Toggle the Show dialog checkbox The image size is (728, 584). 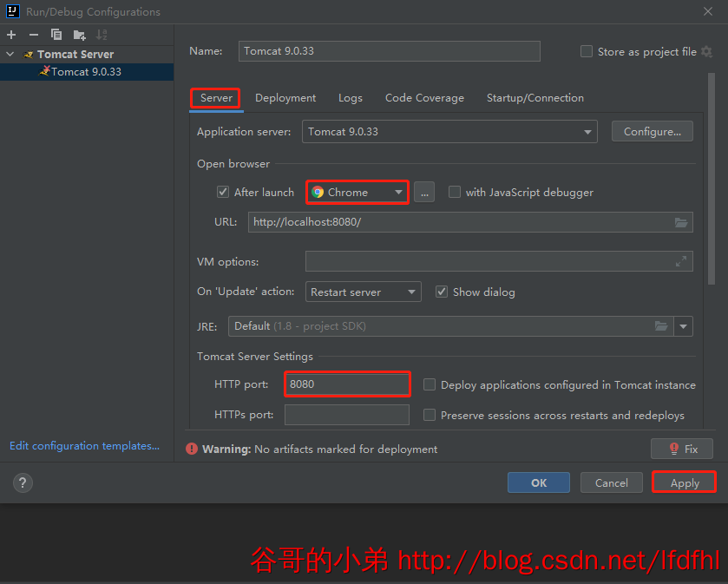coord(441,292)
